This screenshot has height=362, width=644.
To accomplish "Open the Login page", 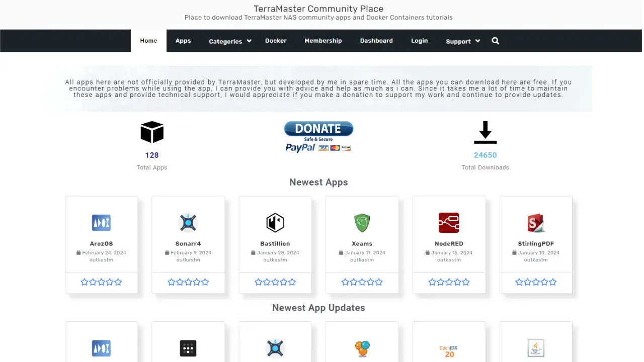I will click(419, 41).
